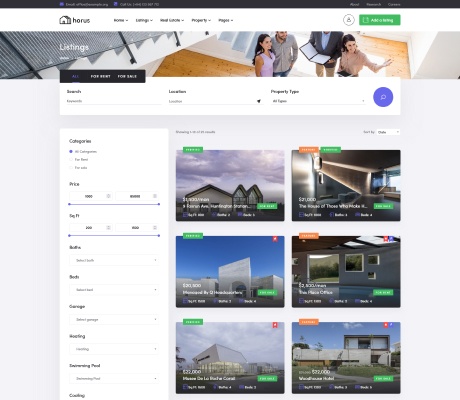This screenshot has height=400, width=460.
Task: Click the phone icon beside Call Us
Action: (x=116, y=4)
